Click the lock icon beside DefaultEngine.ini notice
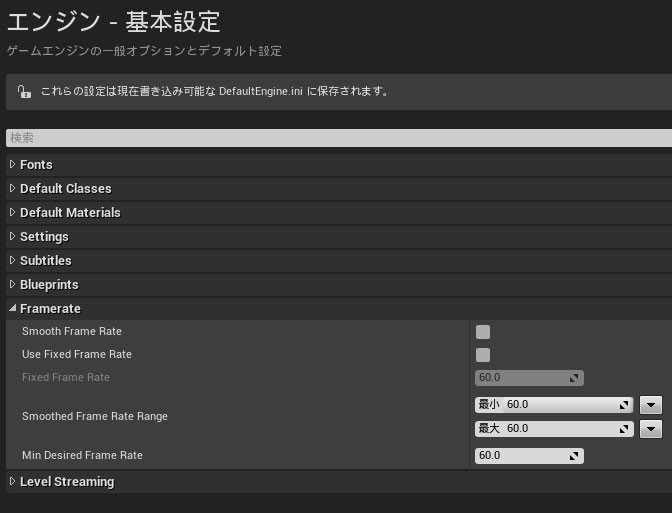 24,91
